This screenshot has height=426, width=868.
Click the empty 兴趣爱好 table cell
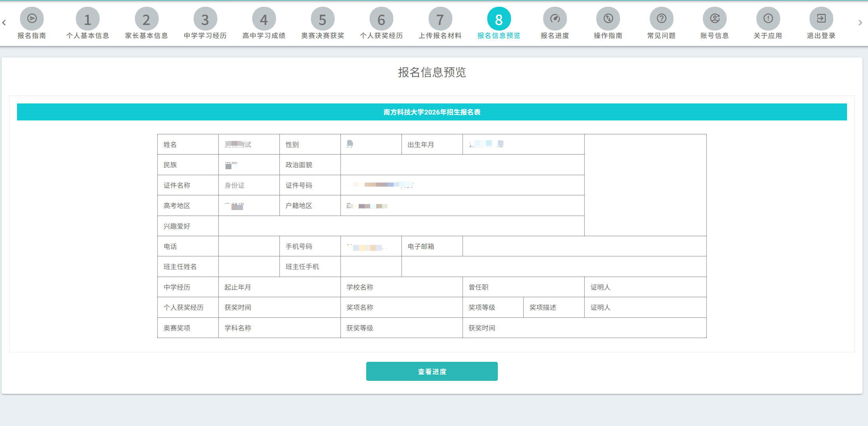[401, 226]
